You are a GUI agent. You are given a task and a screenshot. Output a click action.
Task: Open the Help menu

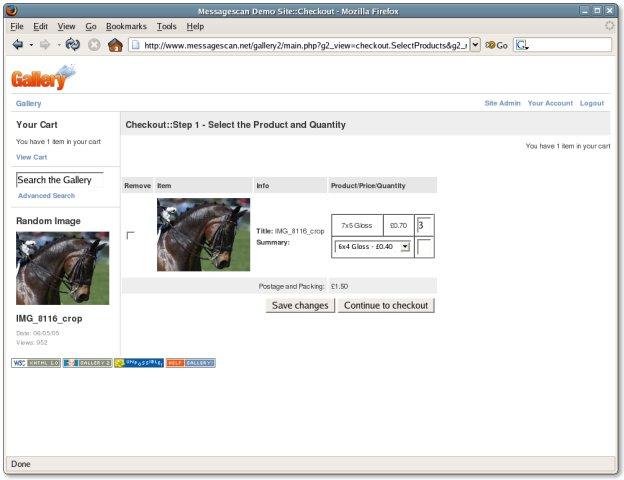(x=195, y=26)
